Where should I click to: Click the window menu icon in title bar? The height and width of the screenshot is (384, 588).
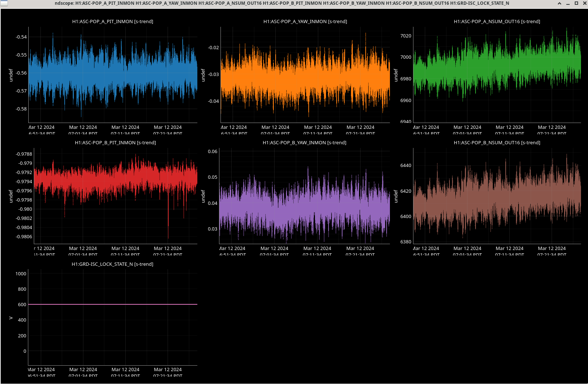point(4,3)
